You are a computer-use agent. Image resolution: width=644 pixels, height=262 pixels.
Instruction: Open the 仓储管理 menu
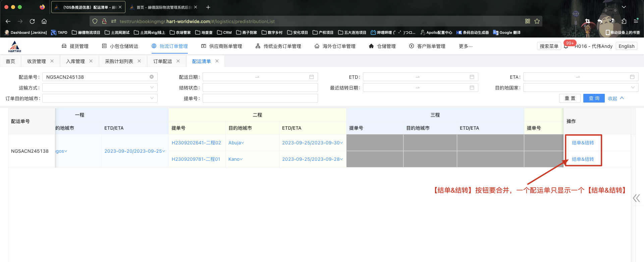(x=382, y=46)
